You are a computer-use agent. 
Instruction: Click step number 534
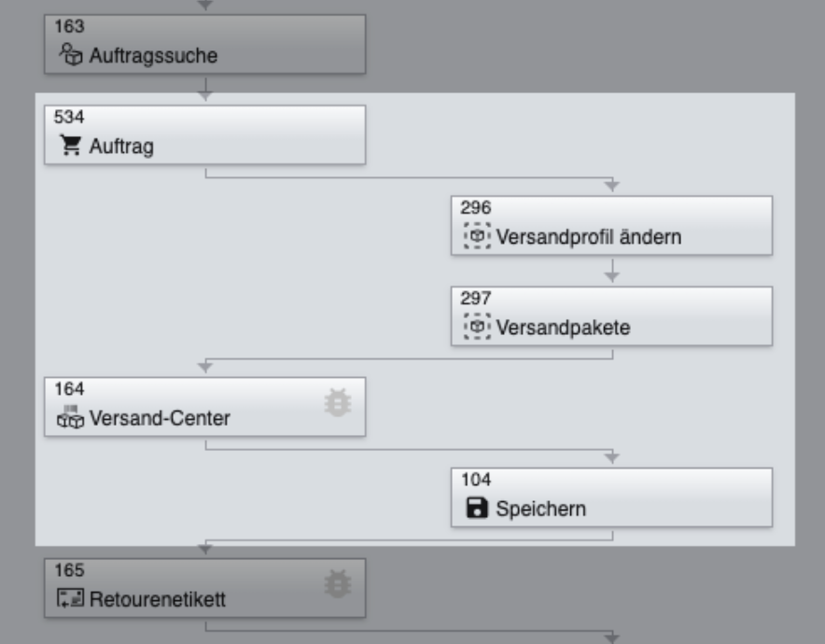68,117
